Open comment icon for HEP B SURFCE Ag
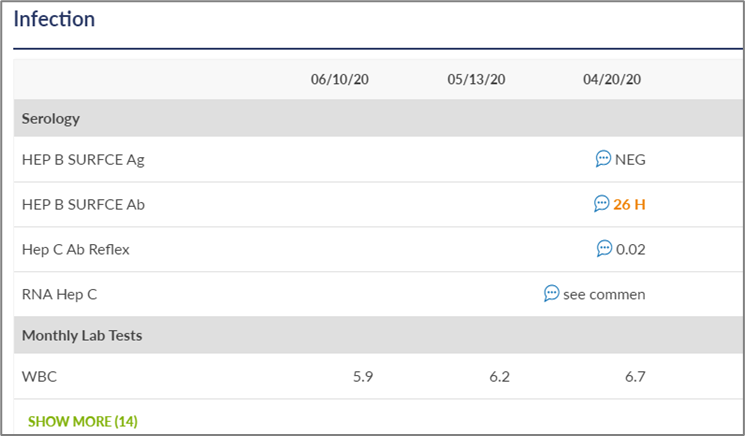745x436 pixels. (x=603, y=159)
